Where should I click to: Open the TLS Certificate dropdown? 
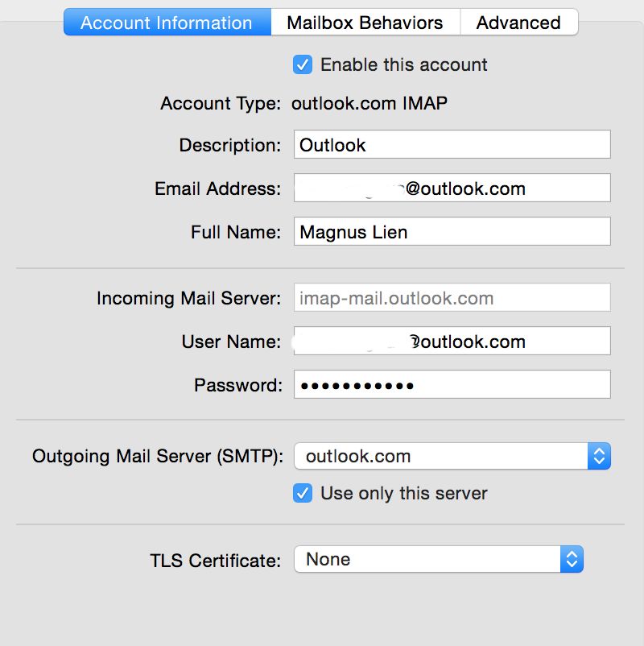(x=439, y=559)
